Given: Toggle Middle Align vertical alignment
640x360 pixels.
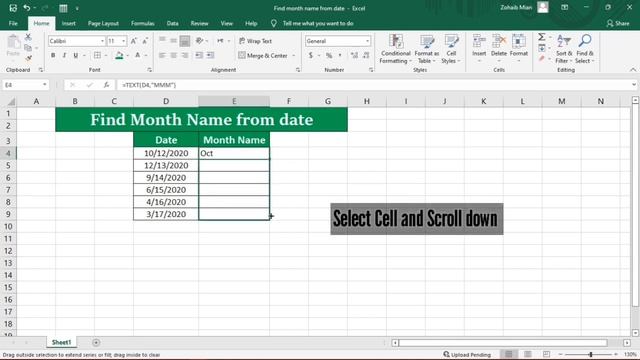Looking at the screenshot, I should 173,41.
